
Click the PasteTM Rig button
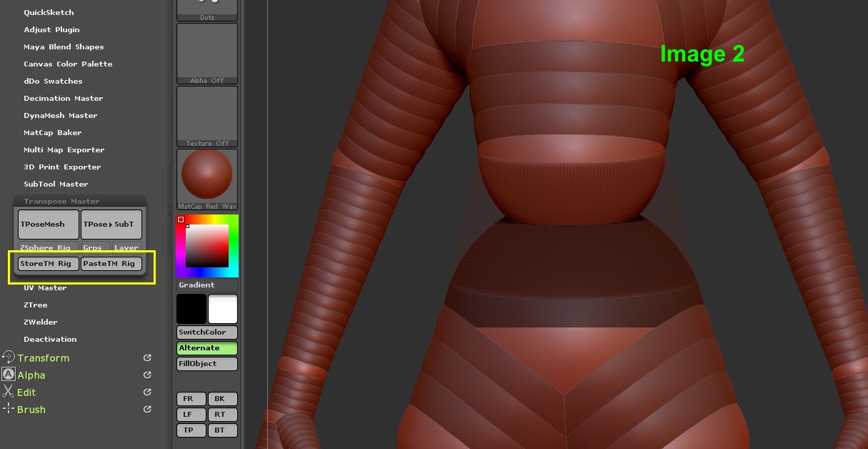point(111,263)
